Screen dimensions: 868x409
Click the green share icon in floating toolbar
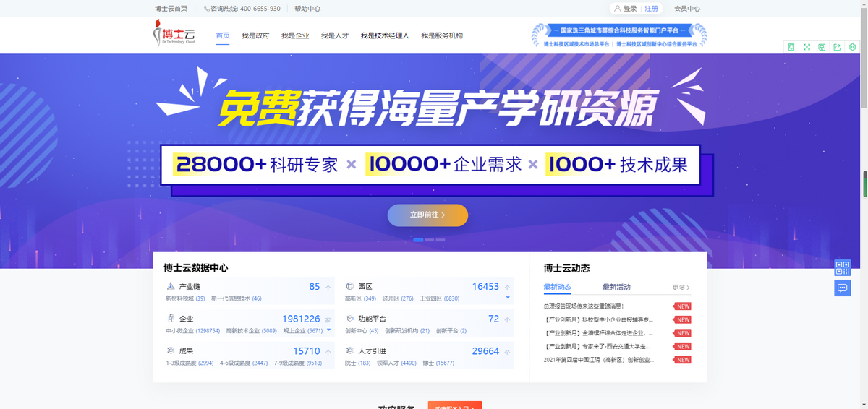pos(837,47)
